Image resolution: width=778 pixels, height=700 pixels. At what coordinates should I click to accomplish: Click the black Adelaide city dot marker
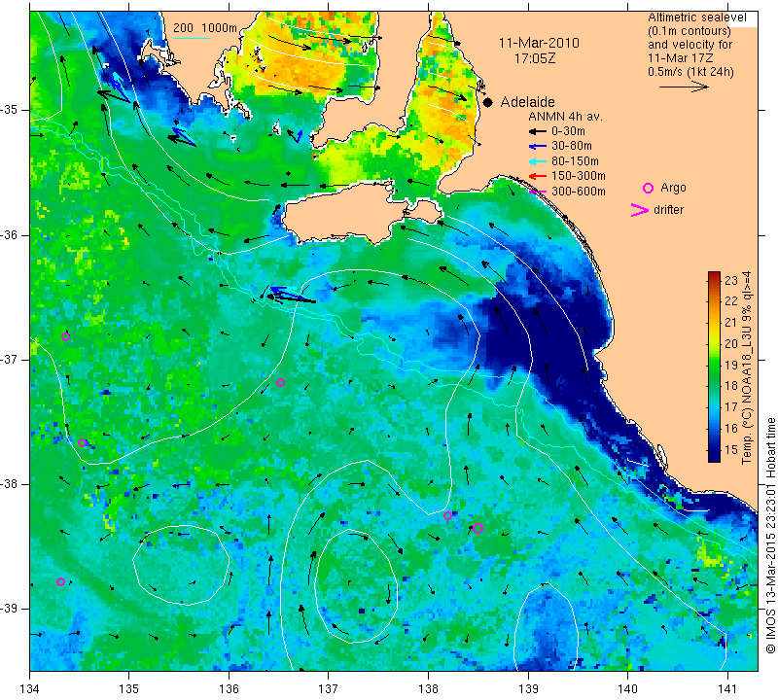488,102
